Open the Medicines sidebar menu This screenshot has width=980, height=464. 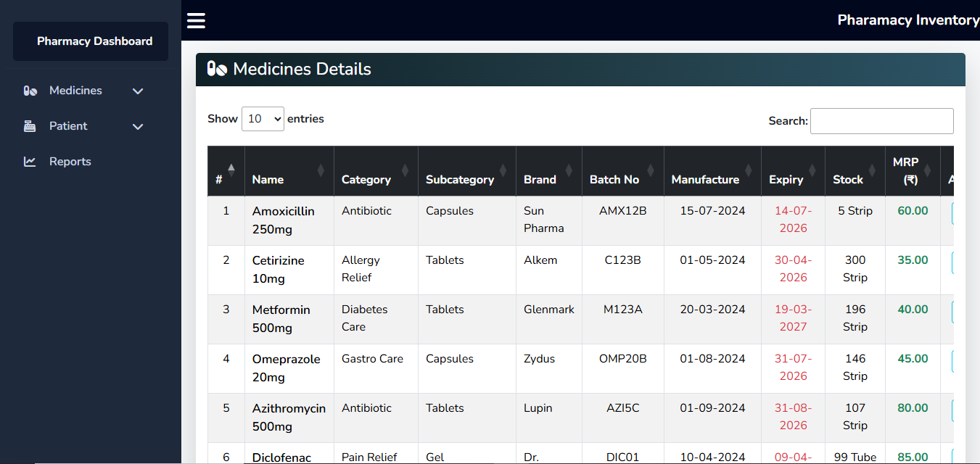click(75, 91)
